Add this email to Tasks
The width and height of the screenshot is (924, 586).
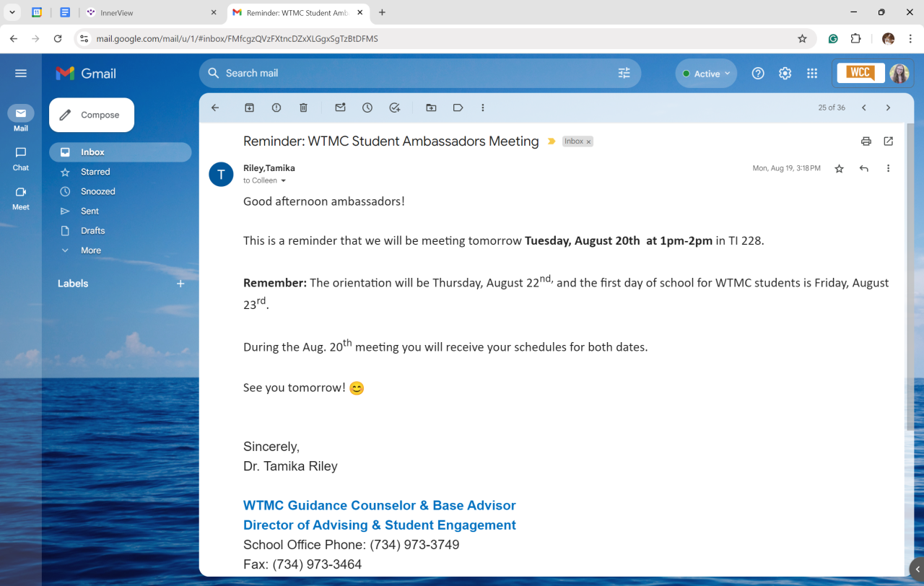[x=394, y=108]
